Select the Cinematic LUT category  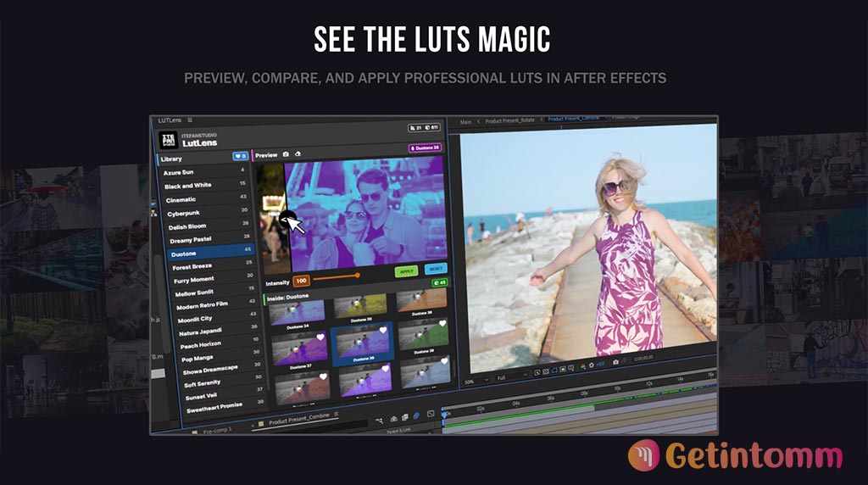pos(206,198)
